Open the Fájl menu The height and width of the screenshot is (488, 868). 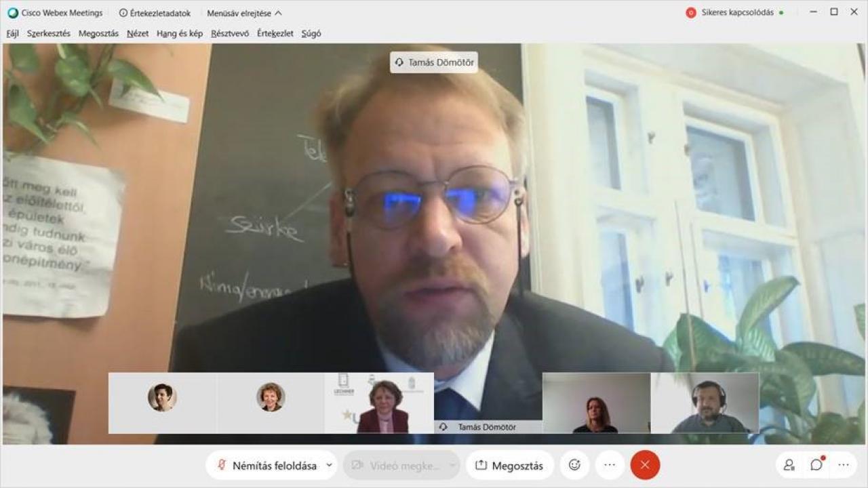pos(13,33)
